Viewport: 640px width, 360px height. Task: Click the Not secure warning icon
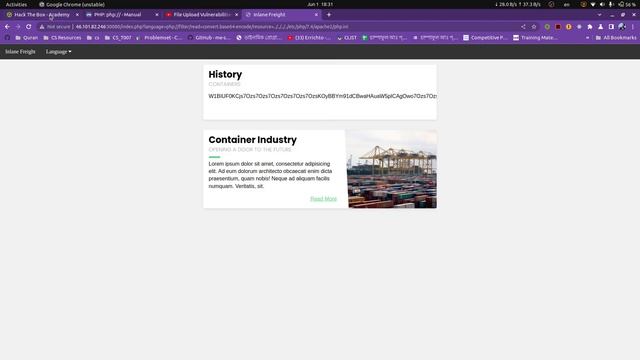(42, 27)
